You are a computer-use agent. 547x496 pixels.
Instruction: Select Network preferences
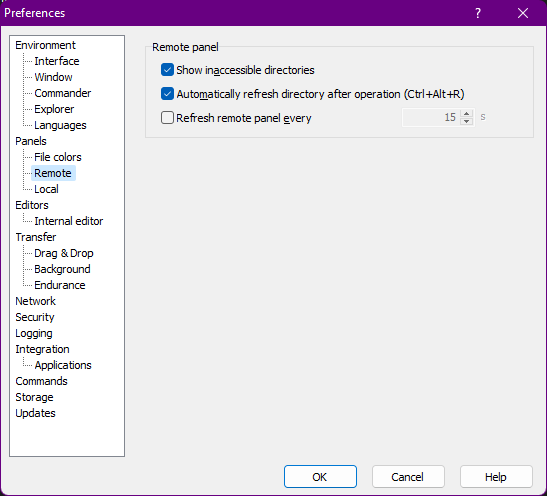[x=35, y=301]
